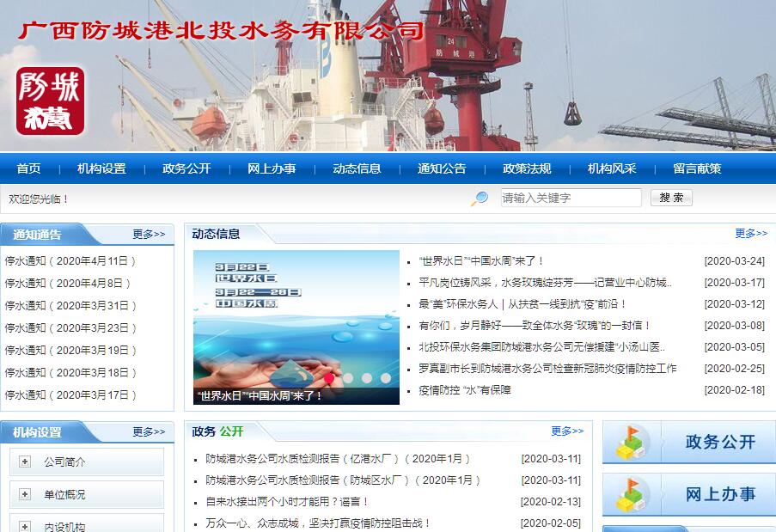This screenshot has height=532, width=776.
Task: Select 网上办事 navigation item
Action: [272, 168]
